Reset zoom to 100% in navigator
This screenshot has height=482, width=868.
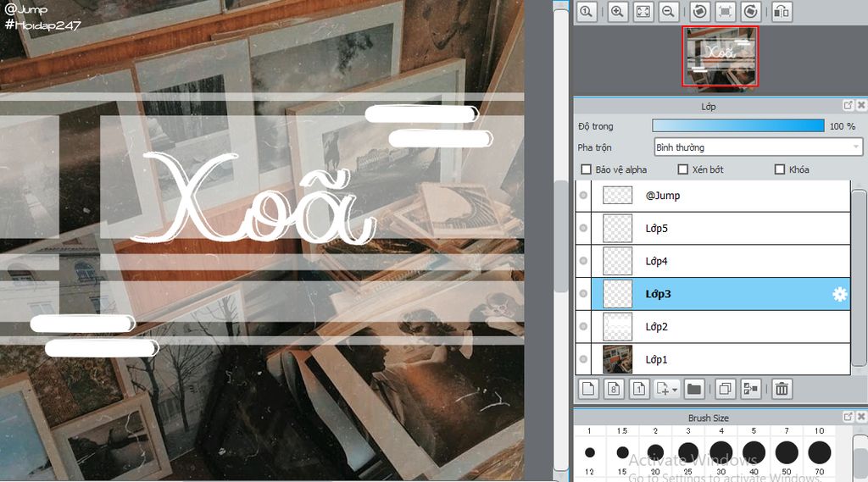point(587,12)
